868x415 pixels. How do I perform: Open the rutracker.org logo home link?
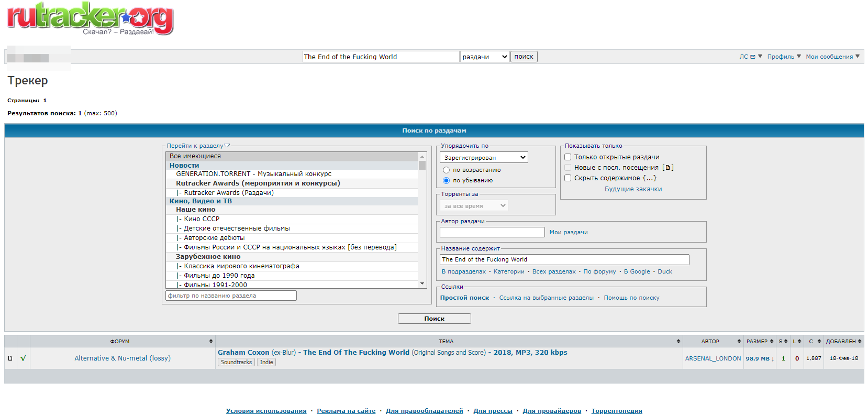click(x=90, y=18)
